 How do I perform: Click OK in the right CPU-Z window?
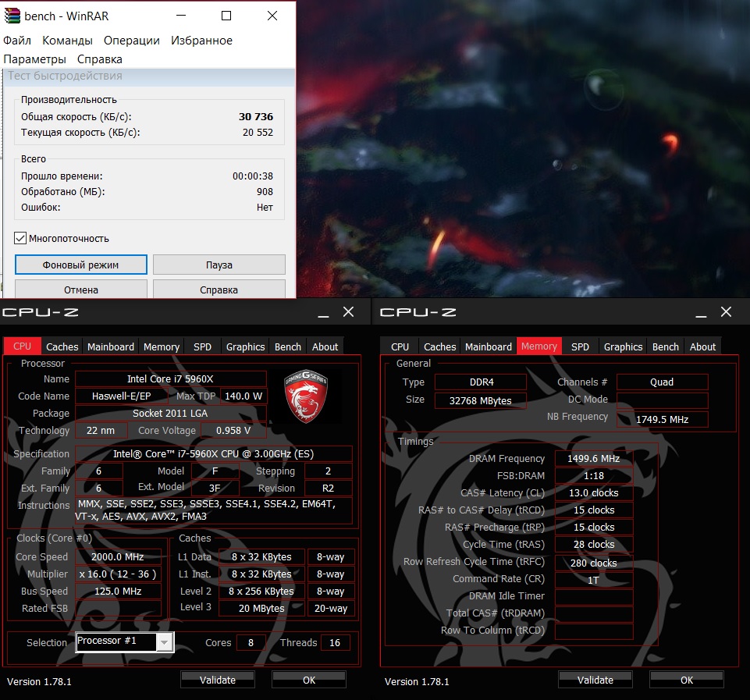tap(686, 680)
